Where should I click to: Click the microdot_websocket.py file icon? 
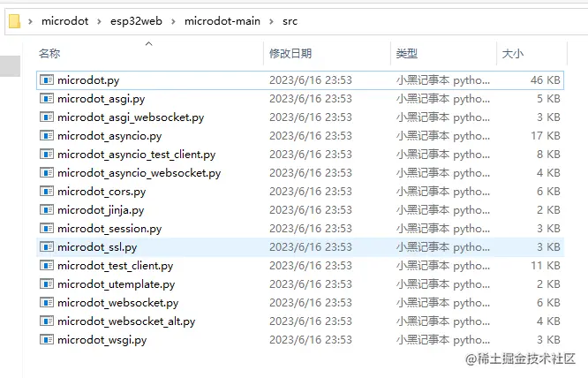(47, 302)
